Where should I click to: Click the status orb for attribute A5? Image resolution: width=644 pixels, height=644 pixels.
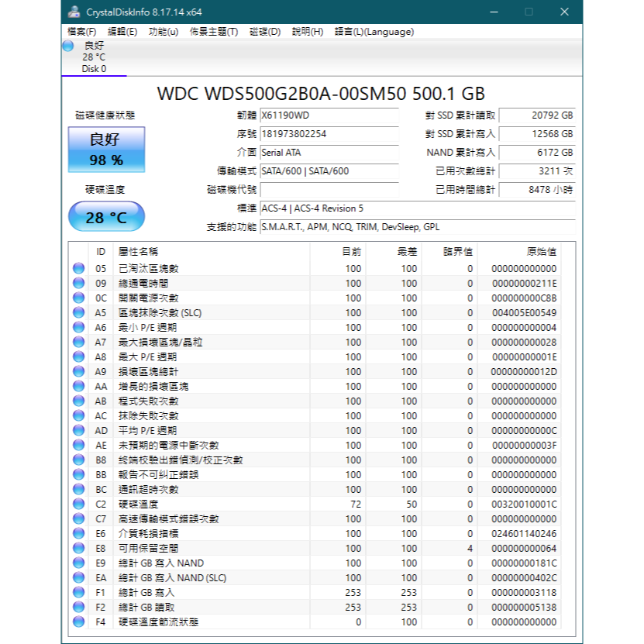tap(78, 312)
